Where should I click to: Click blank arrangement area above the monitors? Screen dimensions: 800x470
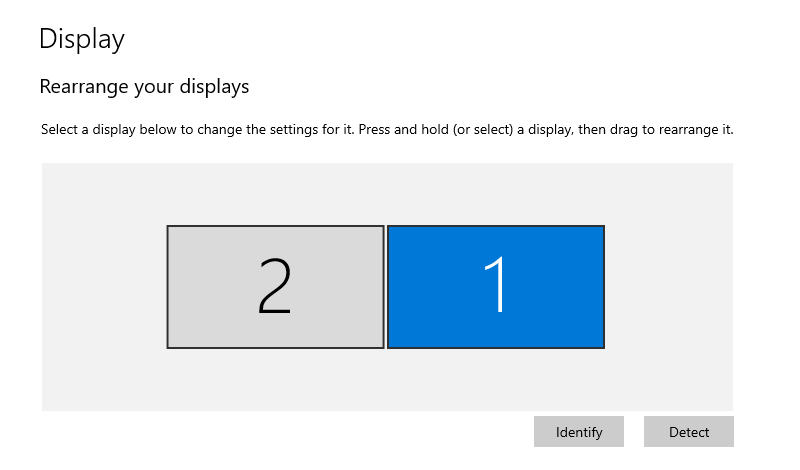(387, 194)
